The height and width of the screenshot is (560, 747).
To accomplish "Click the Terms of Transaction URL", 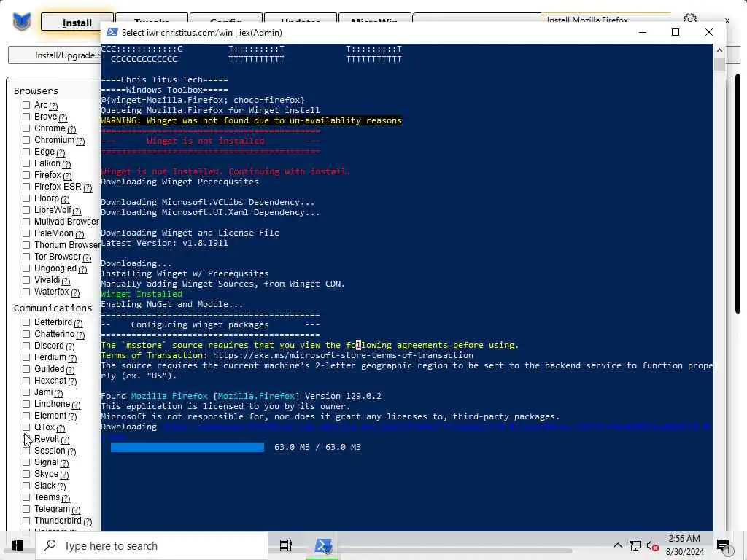I will click(343, 355).
